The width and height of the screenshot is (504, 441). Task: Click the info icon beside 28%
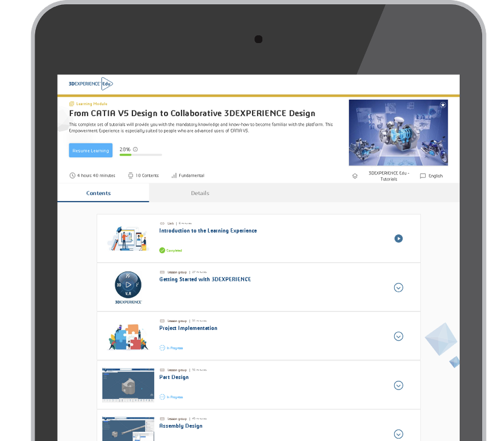[x=135, y=149]
